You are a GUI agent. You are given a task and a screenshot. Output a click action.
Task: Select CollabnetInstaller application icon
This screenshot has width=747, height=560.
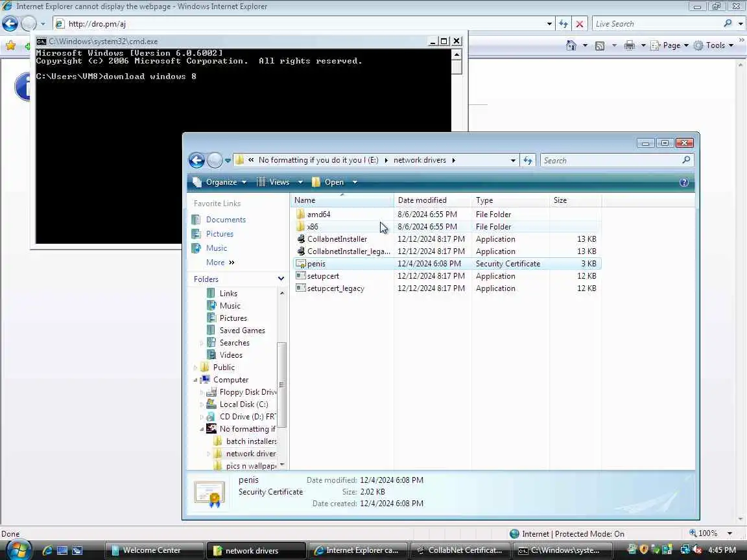point(301,239)
